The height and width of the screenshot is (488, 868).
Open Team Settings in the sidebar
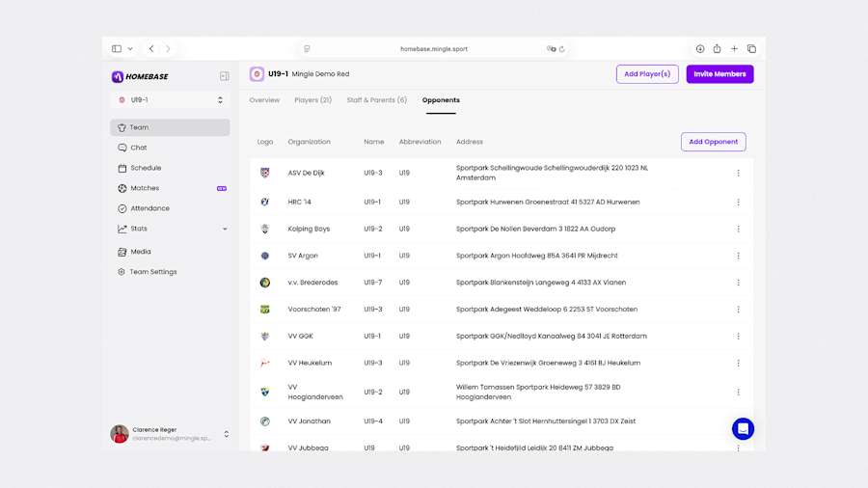[170, 272]
